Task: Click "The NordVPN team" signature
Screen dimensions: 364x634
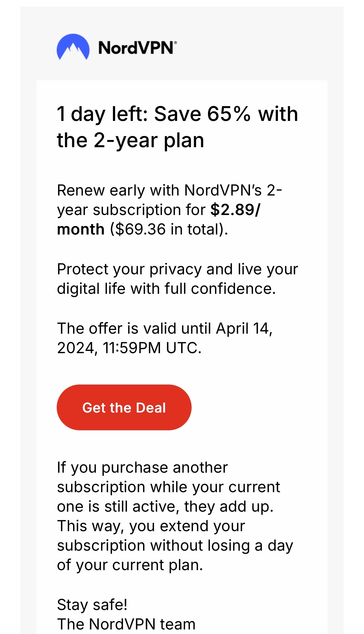Action: coord(126,624)
